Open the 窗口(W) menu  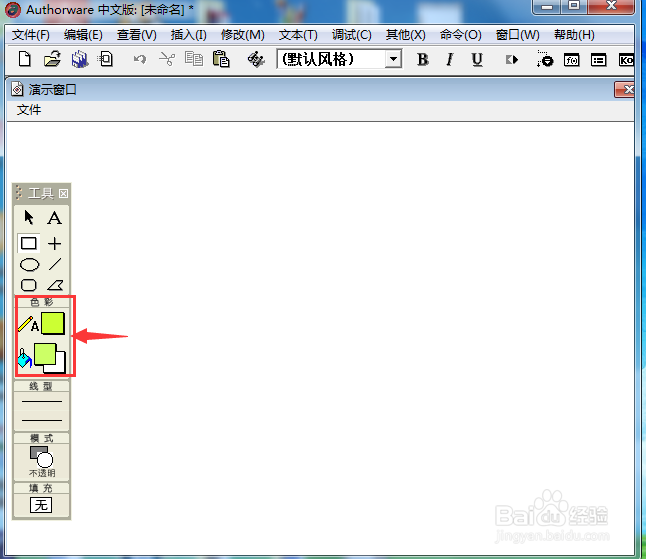click(517, 35)
